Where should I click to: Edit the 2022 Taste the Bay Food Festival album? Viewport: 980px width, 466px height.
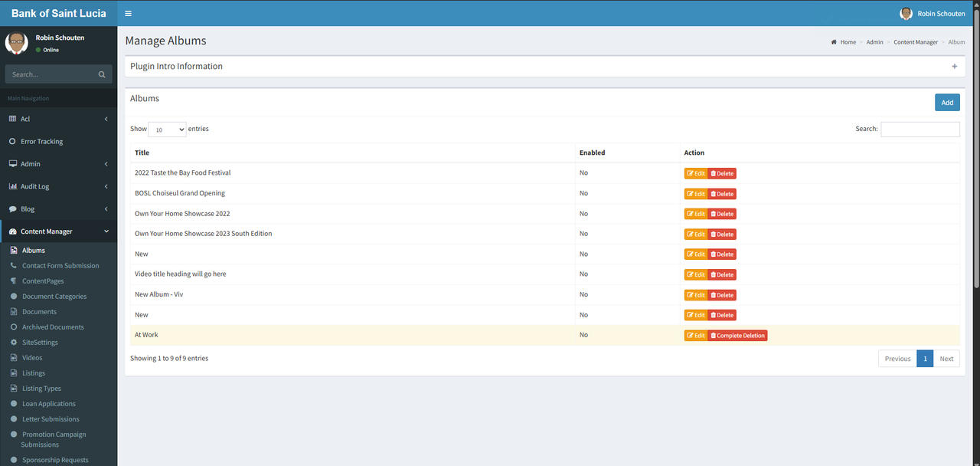pyautogui.click(x=696, y=173)
